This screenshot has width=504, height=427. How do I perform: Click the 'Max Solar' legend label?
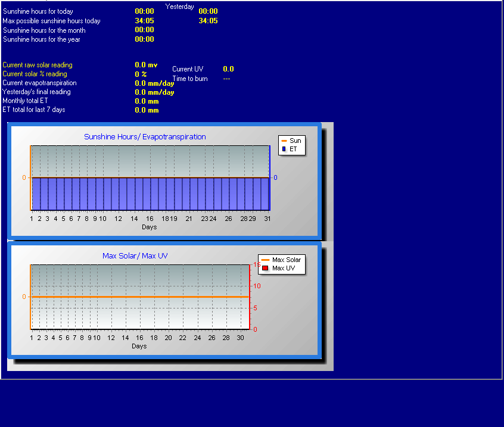287,260
